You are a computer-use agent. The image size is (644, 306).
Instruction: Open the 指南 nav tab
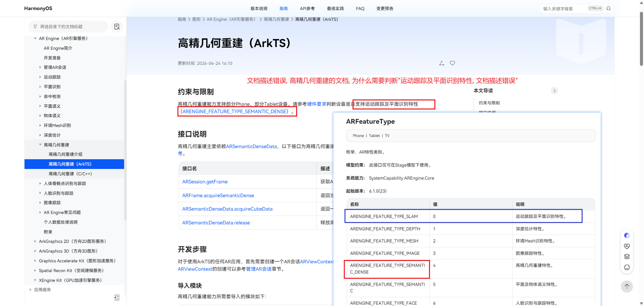tap(284, 8)
